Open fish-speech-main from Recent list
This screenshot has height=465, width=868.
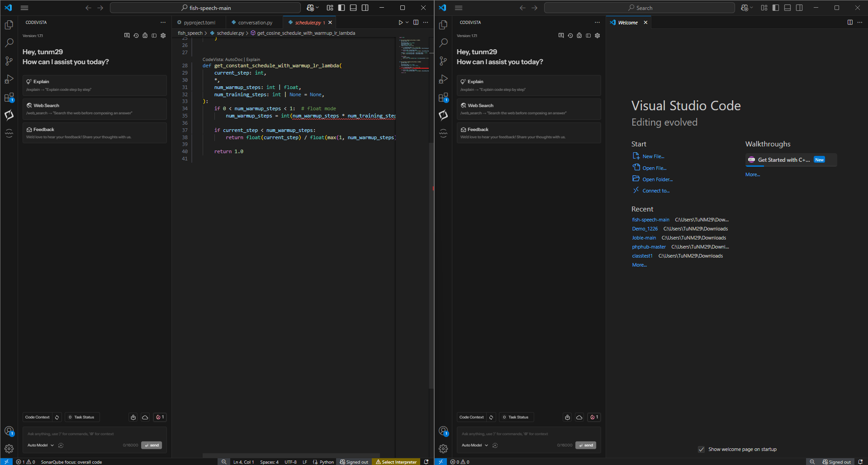[650, 220]
